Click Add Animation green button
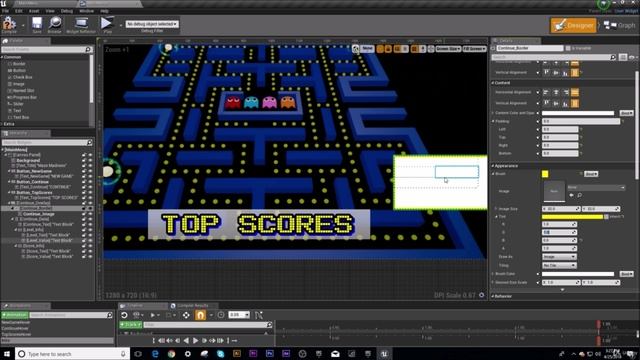The height and width of the screenshot is (360, 640). (15, 315)
